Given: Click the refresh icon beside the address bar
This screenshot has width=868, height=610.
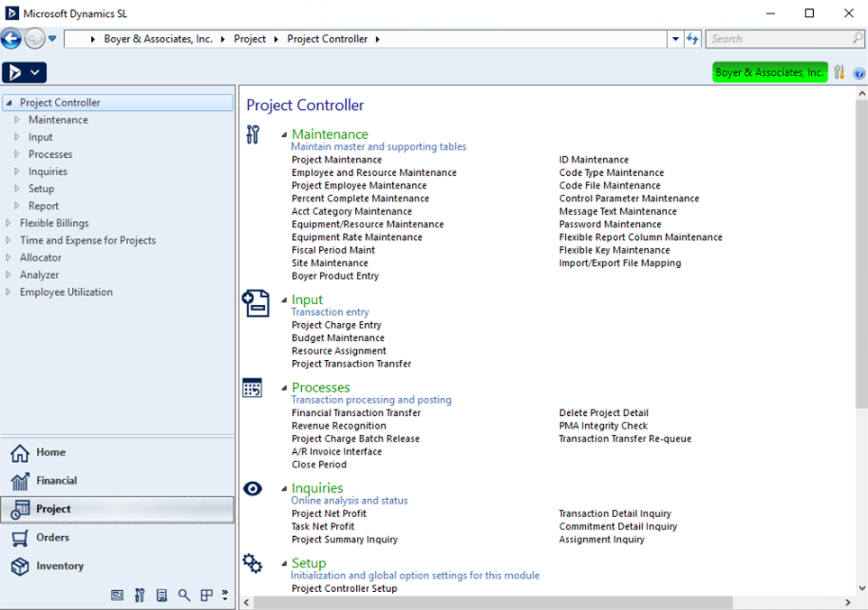Looking at the screenshot, I should pos(692,39).
